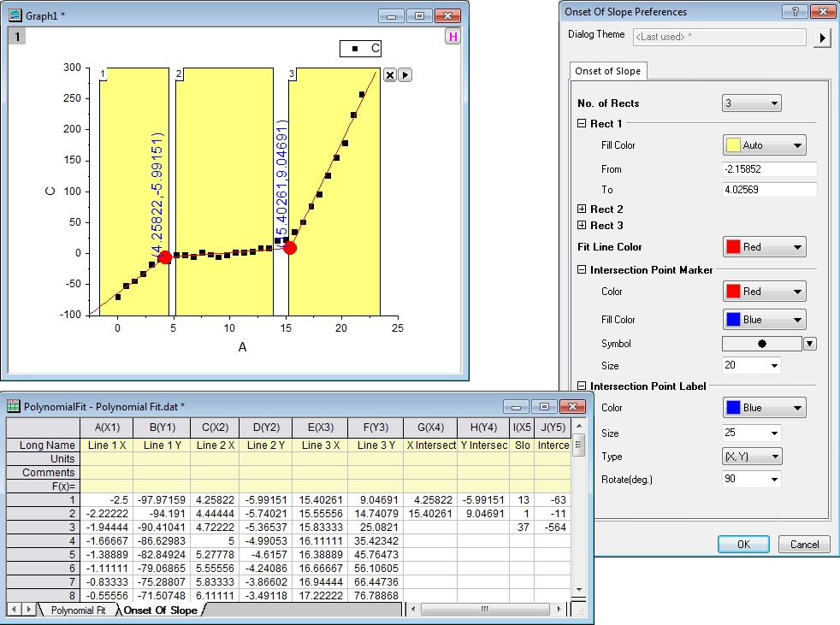The image size is (840, 625).
Task: Click the PolynomialFit workbook icon
Action: coord(14,406)
